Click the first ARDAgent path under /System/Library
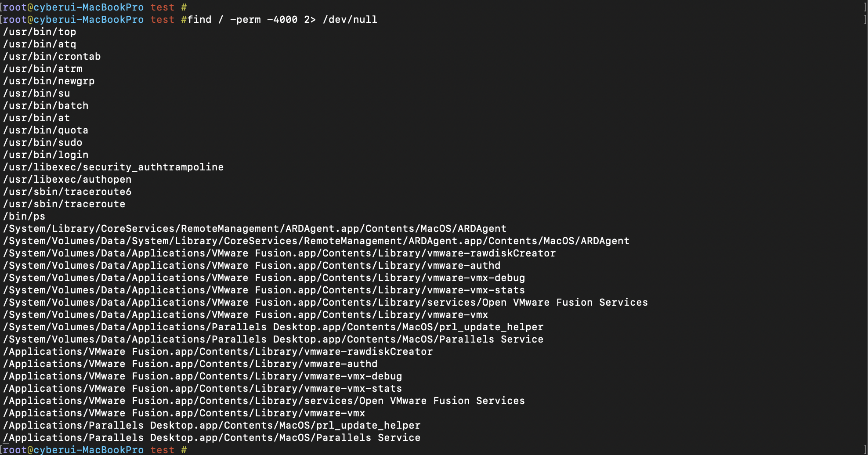Screen dimensions: 868x455 click(255, 229)
